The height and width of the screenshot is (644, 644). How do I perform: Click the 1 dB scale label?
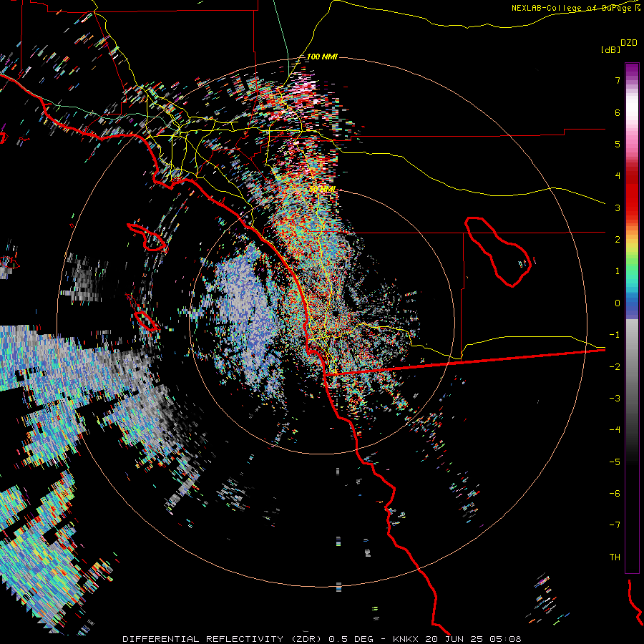pyautogui.click(x=618, y=271)
